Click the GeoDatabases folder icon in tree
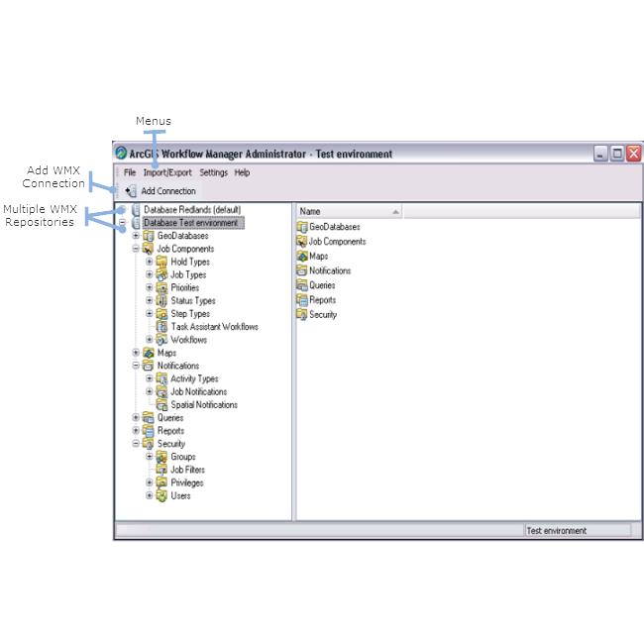The height and width of the screenshot is (644, 644). (149, 236)
